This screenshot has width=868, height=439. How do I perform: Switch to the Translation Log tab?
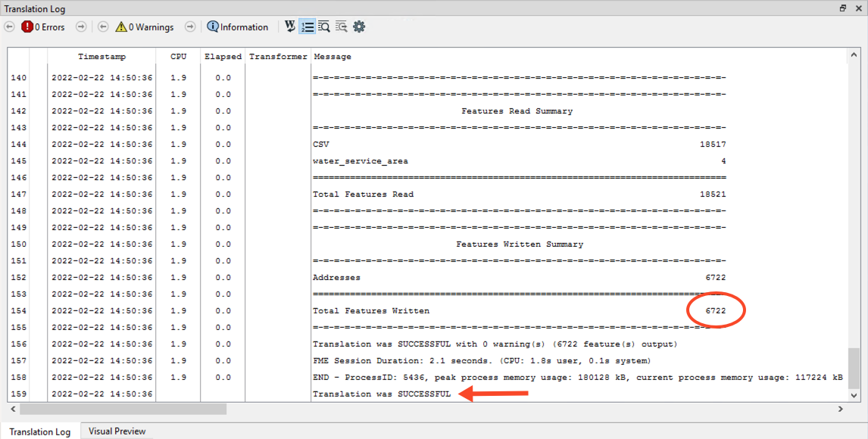click(40, 432)
